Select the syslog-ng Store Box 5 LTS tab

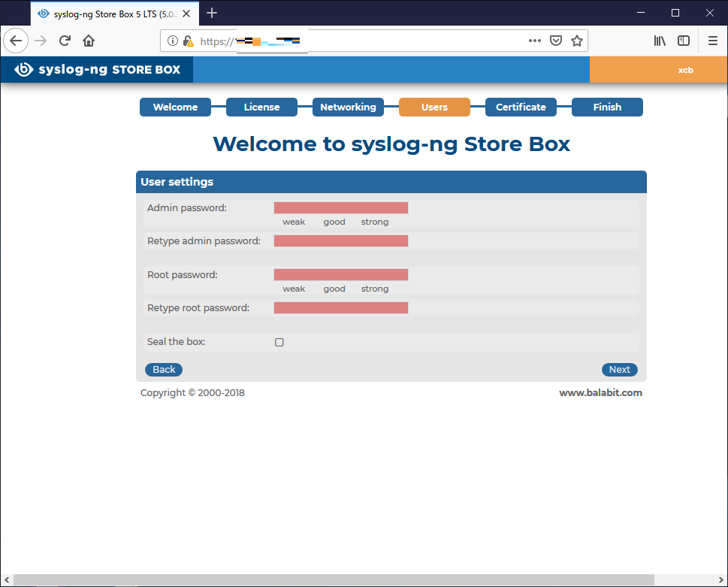tap(115, 14)
